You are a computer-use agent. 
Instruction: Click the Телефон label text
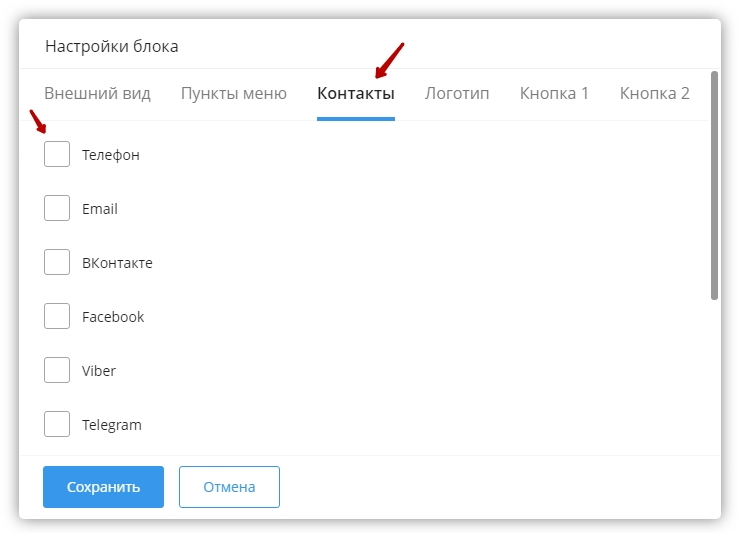(111, 155)
